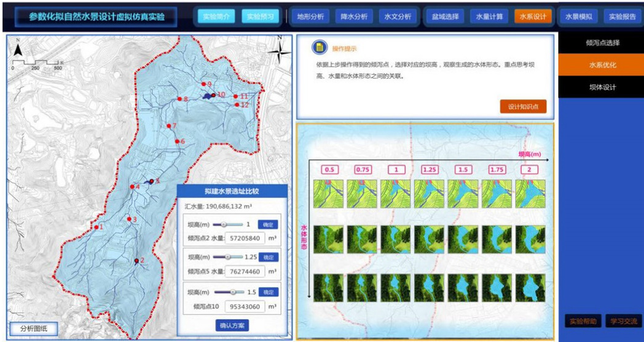Select the 1.25 dam height label
644x342 pixels.
430,169
